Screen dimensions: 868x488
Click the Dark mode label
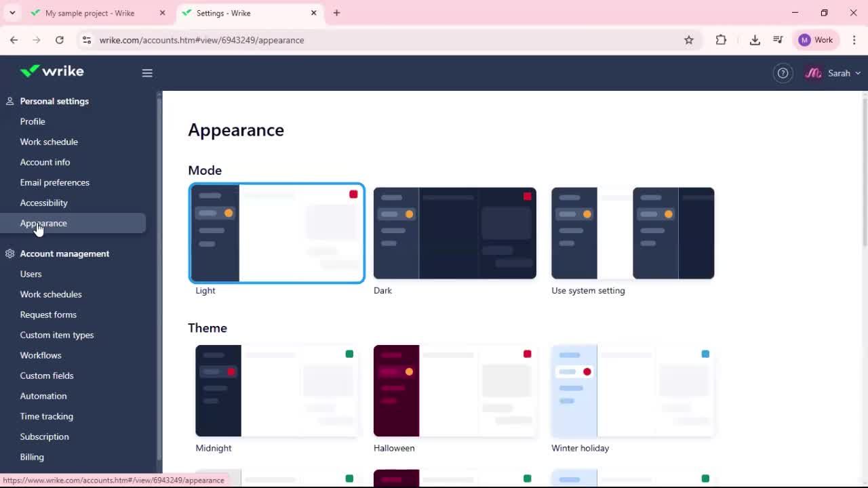coord(382,291)
